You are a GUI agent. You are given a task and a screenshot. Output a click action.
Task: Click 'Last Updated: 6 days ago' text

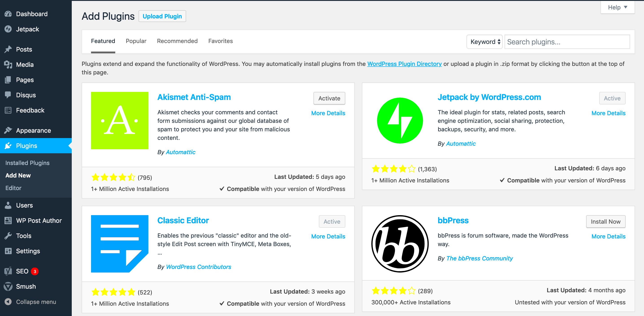[x=590, y=168]
